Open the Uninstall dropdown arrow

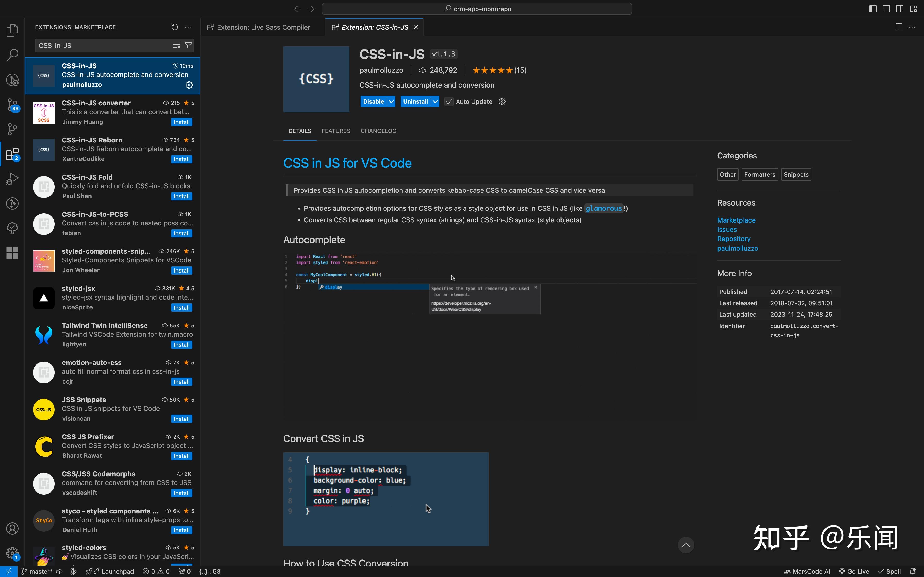435,101
